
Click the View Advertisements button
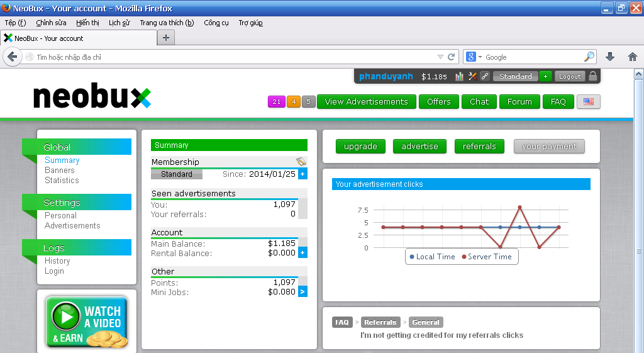pyautogui.click(x=367, y=101)
